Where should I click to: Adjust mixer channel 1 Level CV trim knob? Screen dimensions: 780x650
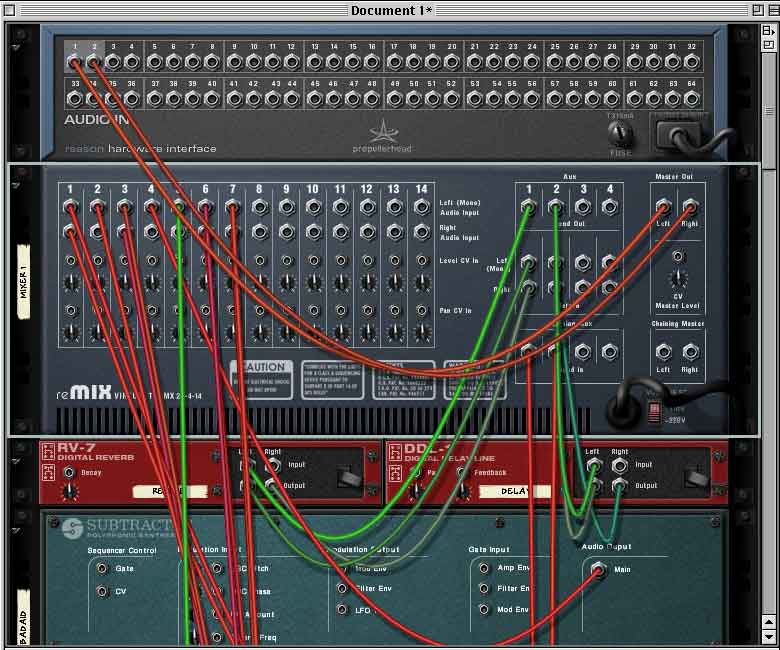pyautogui.click(x=71, y=283)
